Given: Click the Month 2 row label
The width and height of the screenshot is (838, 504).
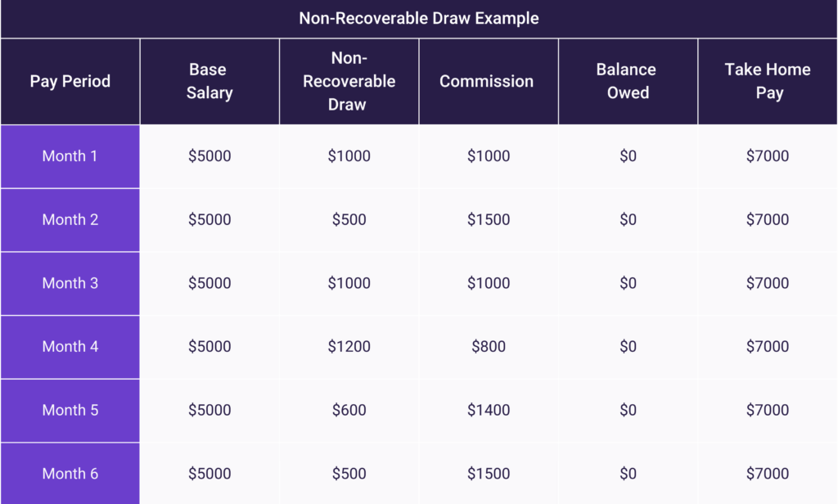Looking at the screenshot, I should coord(70,219).
